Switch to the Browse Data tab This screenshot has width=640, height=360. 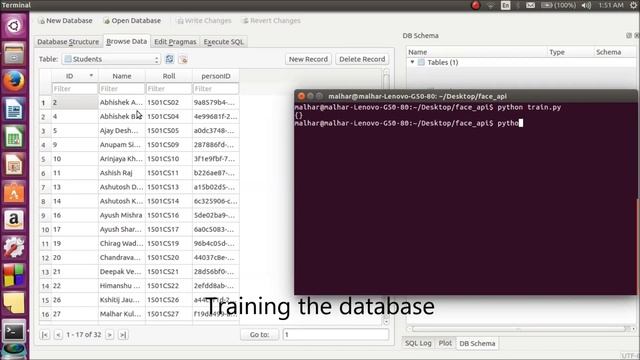tap(127, 41)
